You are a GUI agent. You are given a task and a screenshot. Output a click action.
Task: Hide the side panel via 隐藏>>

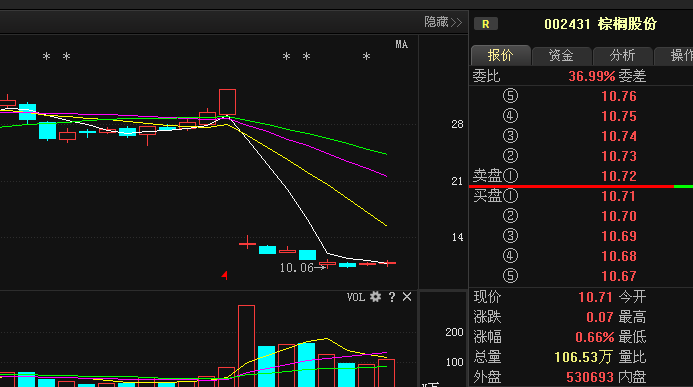(443, 22)
